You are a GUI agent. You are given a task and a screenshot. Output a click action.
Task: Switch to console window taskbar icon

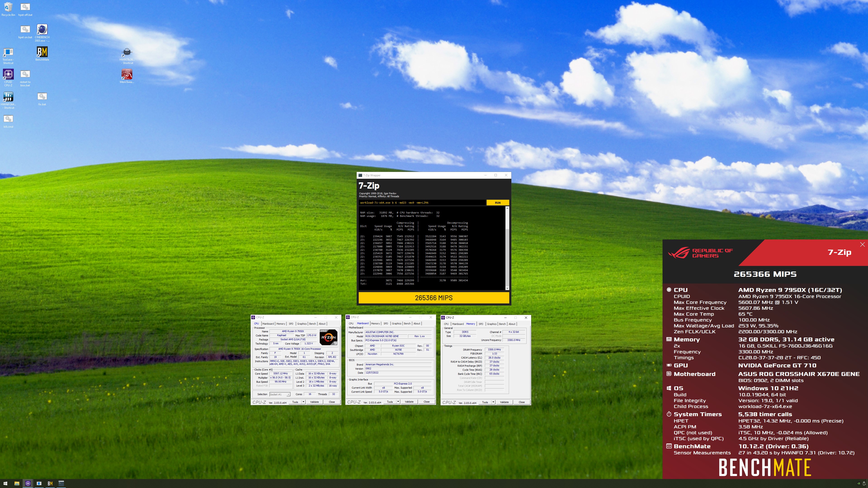pyautogui.click(x=61, y=484)
